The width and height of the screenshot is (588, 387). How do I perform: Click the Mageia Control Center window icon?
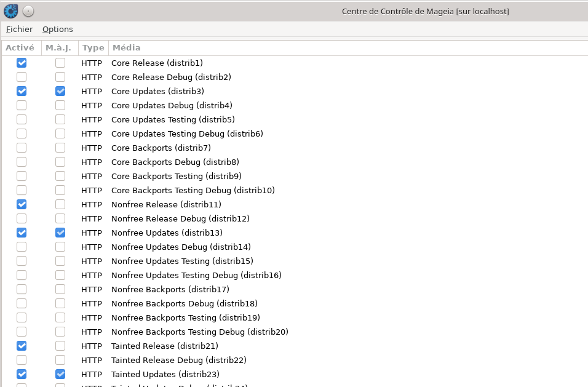click(11, 11)
